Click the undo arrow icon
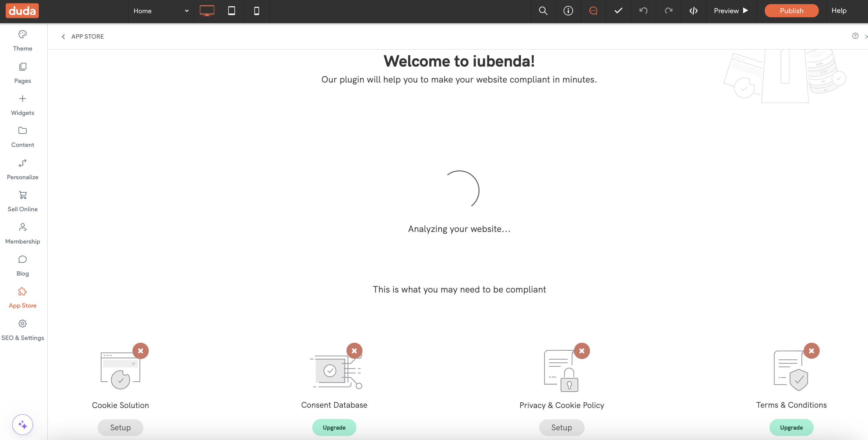The width and height of the screenshot is (868, 440). 643,11
